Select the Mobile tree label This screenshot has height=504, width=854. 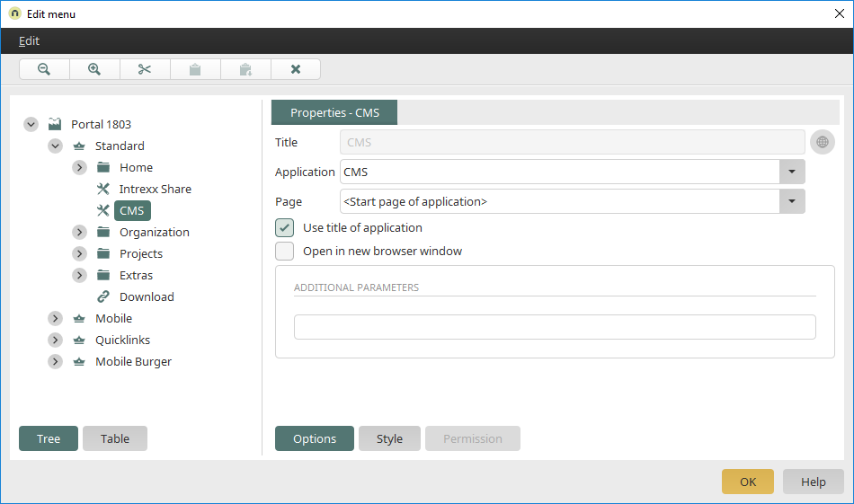pos(114,318)
